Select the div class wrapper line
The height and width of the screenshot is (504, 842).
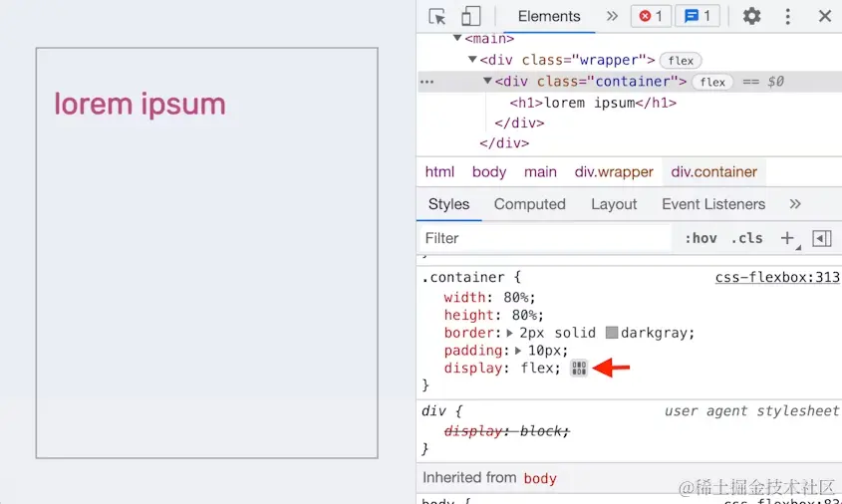[567, 60]
